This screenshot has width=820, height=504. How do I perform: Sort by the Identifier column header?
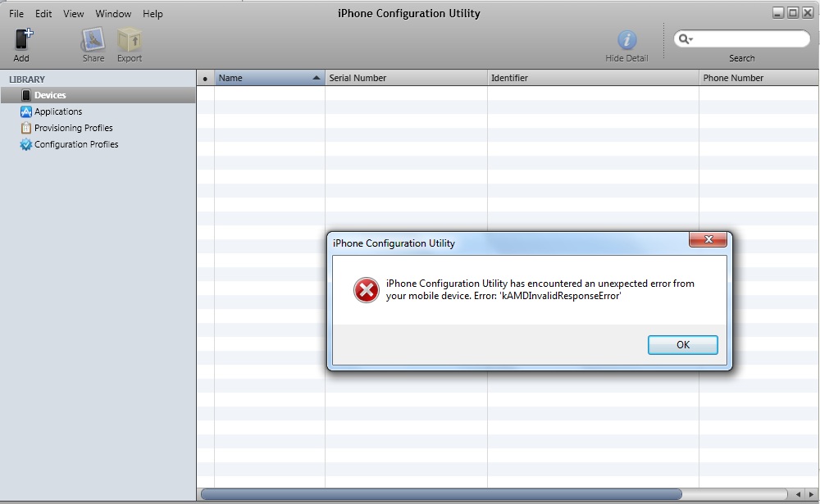pyautogui.click(x=593, y=78)
